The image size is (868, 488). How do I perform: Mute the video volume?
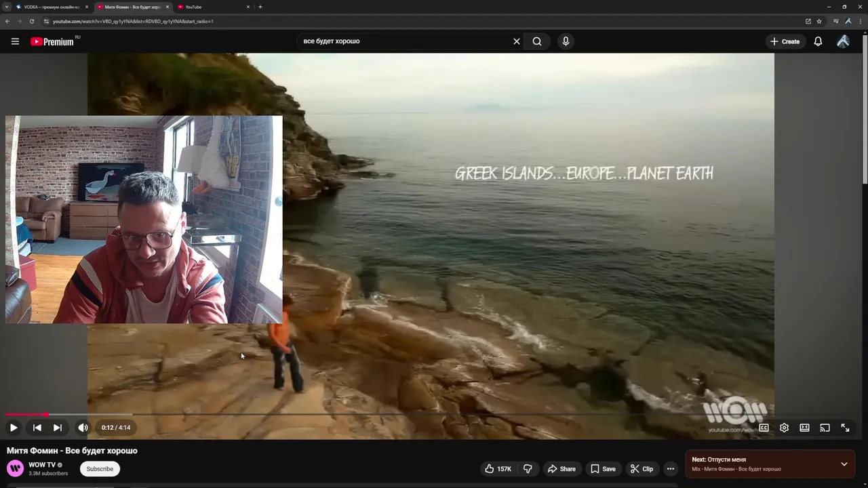(x=83, y=428)
